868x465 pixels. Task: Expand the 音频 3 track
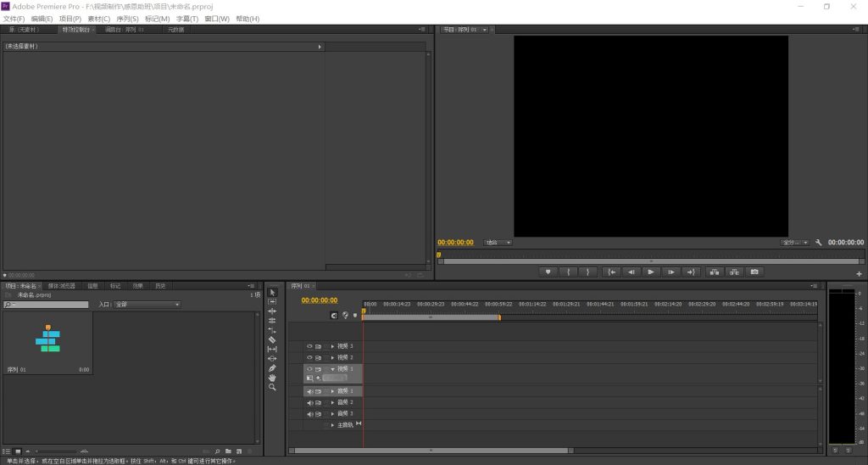(x=332, y=414)
